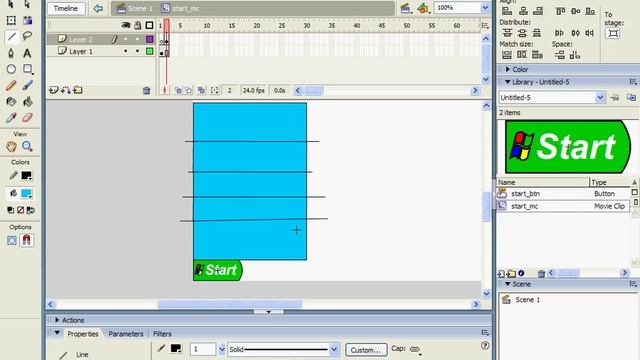The width and height of the screenshot is (640, 360).
Task: Select start_mc in edit bar
Action: coord(180,8)
